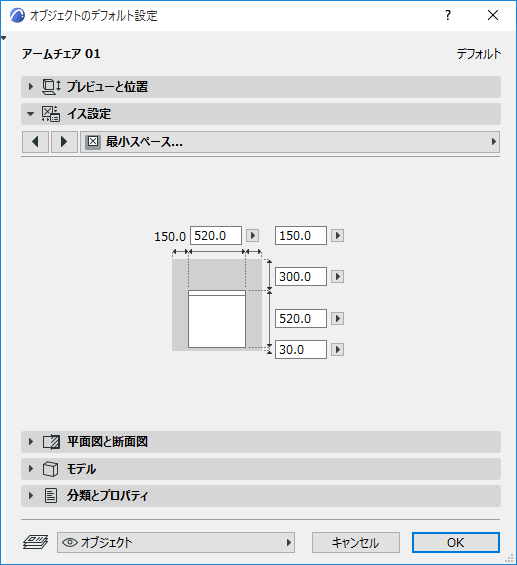
Task: Click the Archicad logo in title bar
Action: pyautogui.click(x=17, y=15)
